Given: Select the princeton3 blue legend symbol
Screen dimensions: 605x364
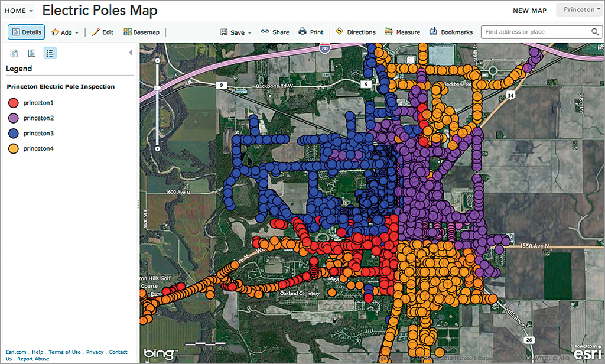Looking at the screenshot, I should click(x=13, y=133).
